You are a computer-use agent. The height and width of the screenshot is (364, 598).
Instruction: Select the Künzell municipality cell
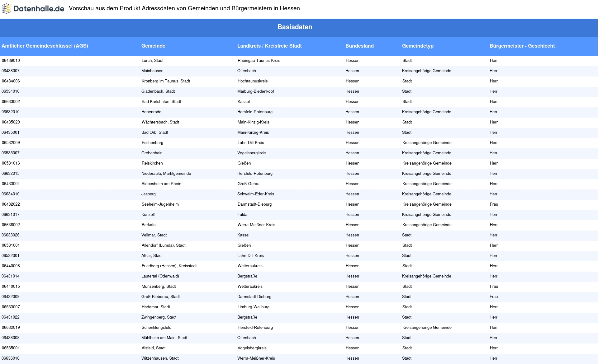148,215
